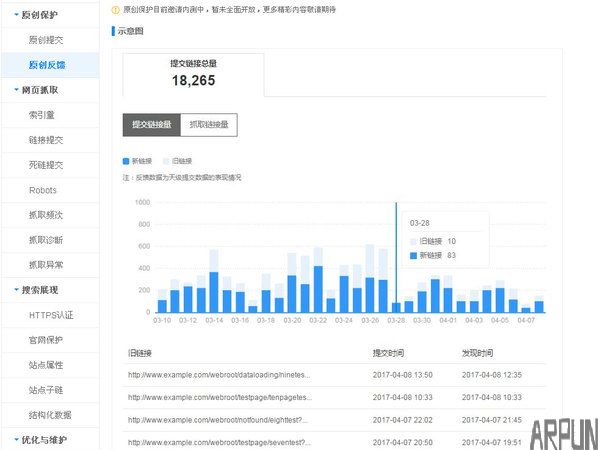Switch to the 抓取链接量 tab
The width and height of the screenshot is (600, 450).
pyautogui.click(x=209, y=125)
